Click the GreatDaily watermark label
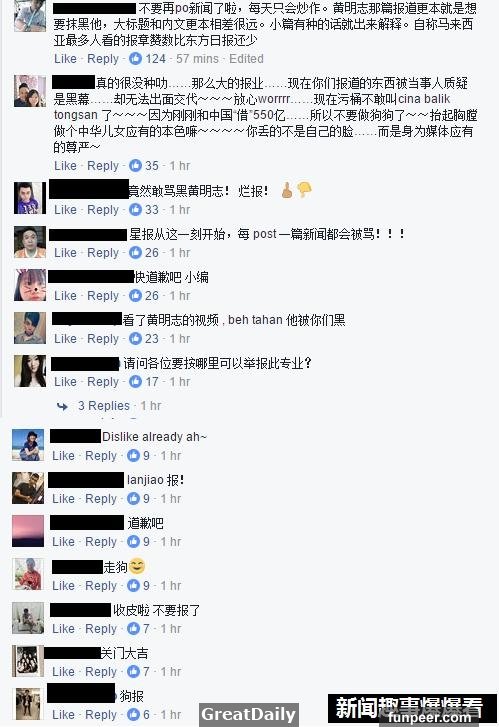This screenshot has width=499, height=727. pyautogui.click(x=249, y=714)
